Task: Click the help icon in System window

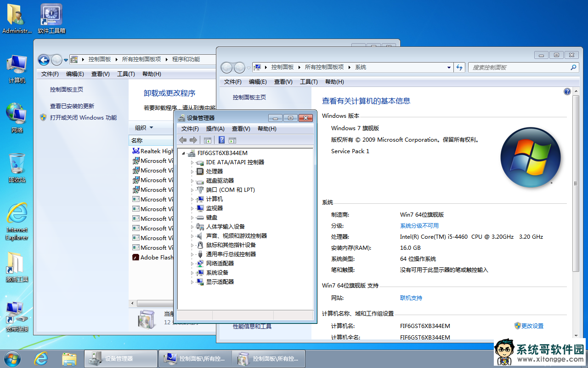Action: point(567,92)
